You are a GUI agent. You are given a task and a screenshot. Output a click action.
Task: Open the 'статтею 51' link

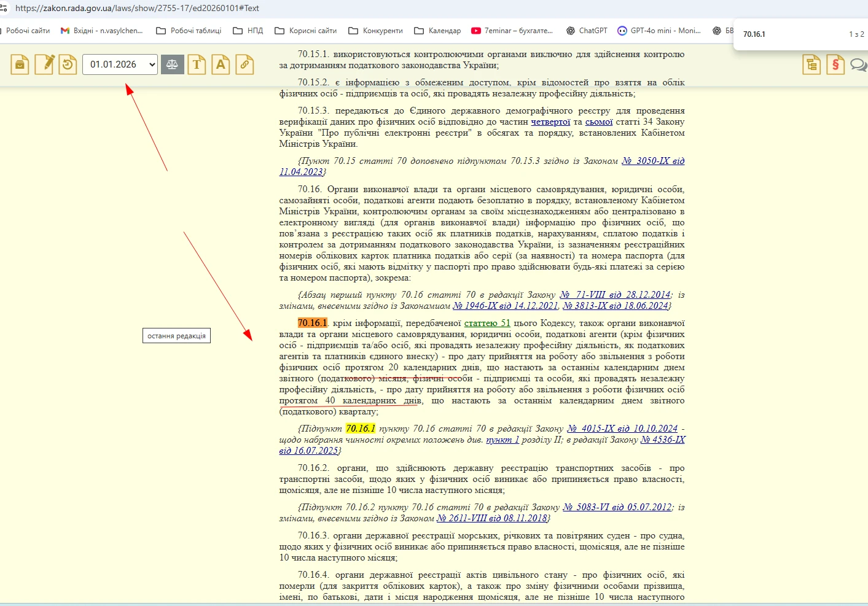487,323
